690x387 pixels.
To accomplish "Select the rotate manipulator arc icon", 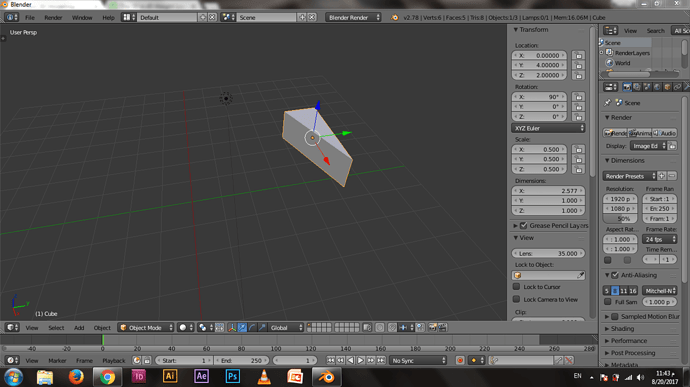I will (x=252, y=328).
